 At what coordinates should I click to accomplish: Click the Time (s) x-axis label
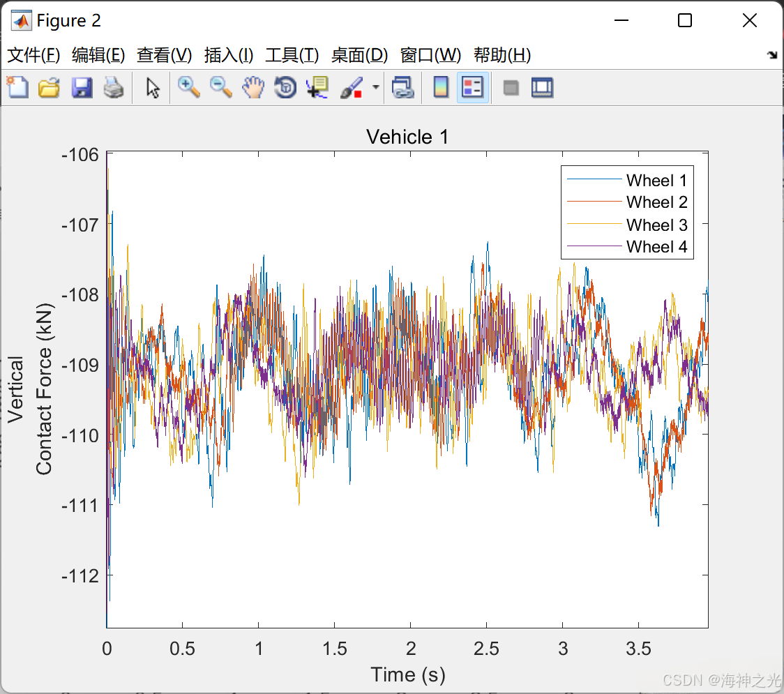(407, 675)
